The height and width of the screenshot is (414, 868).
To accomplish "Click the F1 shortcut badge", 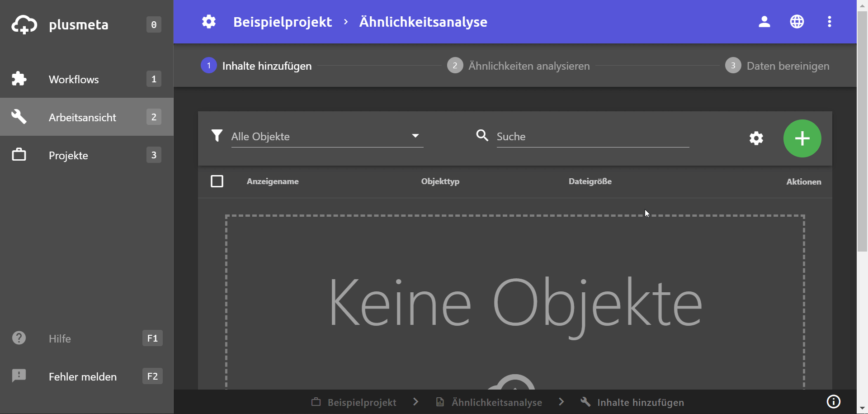I will coord(152,338).
